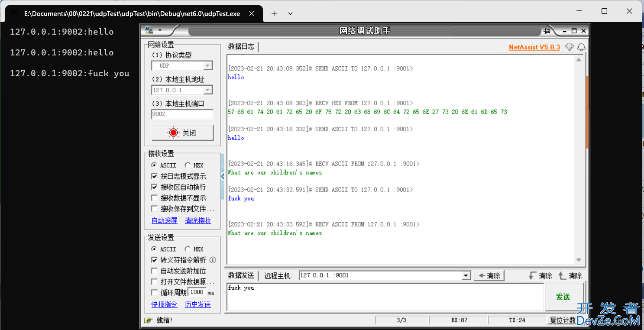Enable 接收数据不显示 checkbox

pos(154,198)
